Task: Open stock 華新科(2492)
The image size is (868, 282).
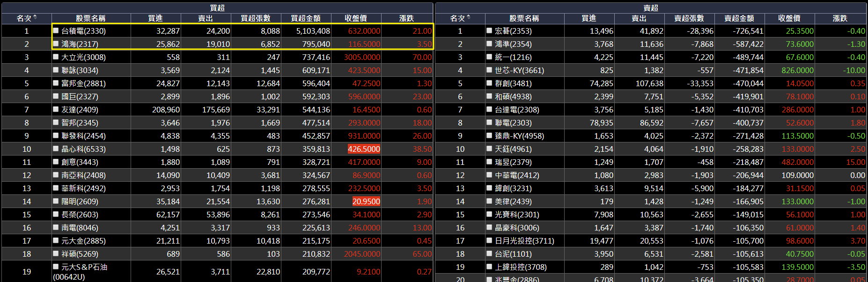Action: 84,188
